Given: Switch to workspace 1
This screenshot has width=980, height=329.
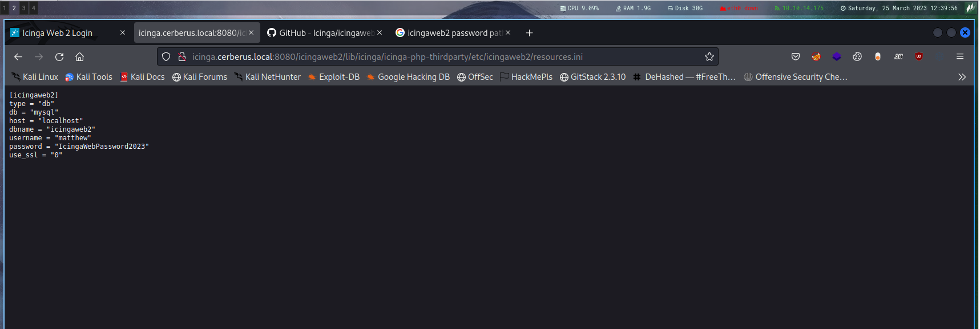Looking at the screenshot, I should pos(5,8).
